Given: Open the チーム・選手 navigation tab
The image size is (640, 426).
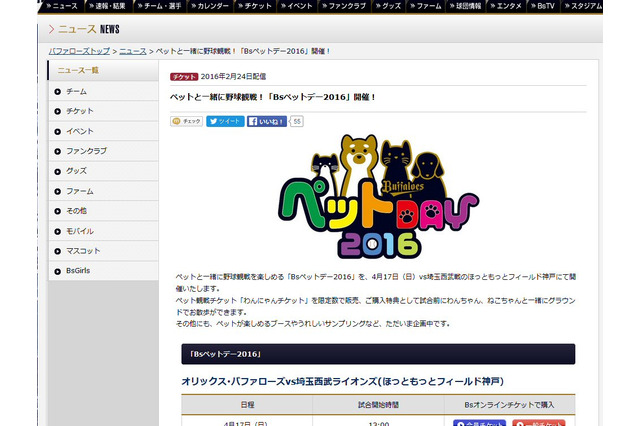Looking at the screenshot, I should click(x=160, y=6).
